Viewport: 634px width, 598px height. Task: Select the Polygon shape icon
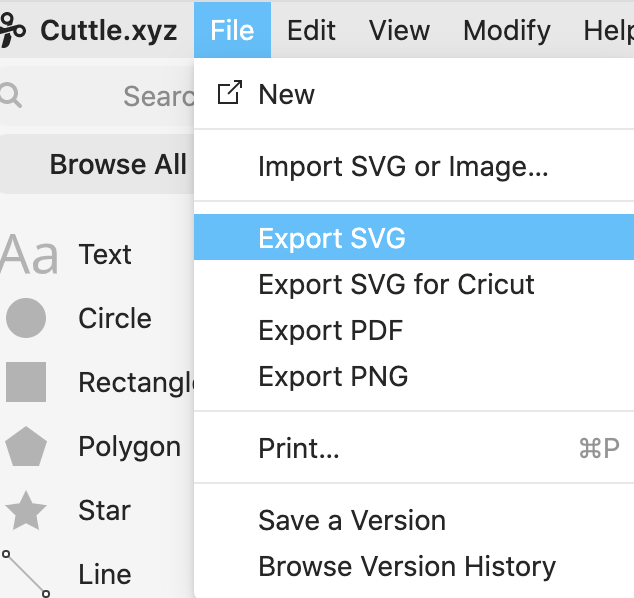[x=26, y=447]
